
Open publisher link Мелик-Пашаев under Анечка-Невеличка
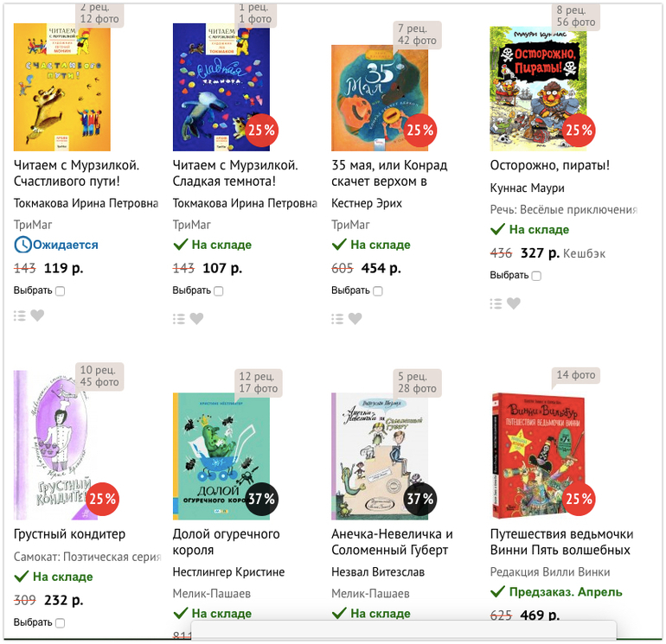tap(370, 593)
